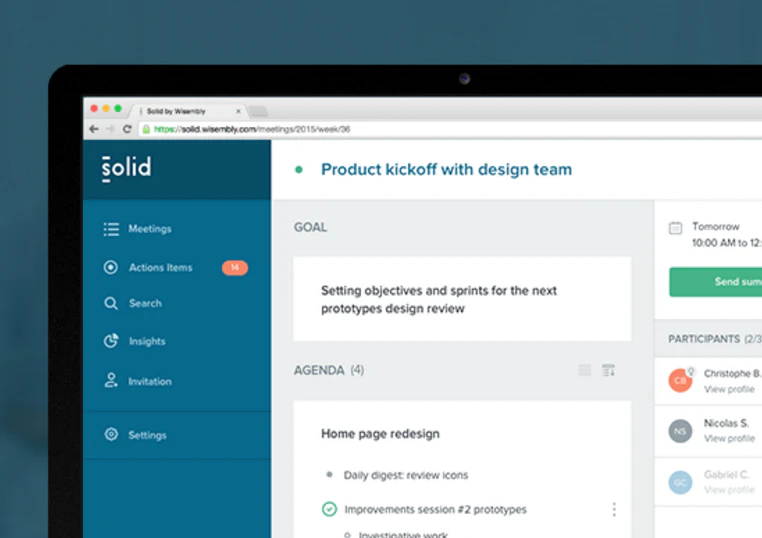Click the agenda sort order icon
This screenshot has width=762, height=538.
point(608,370)
